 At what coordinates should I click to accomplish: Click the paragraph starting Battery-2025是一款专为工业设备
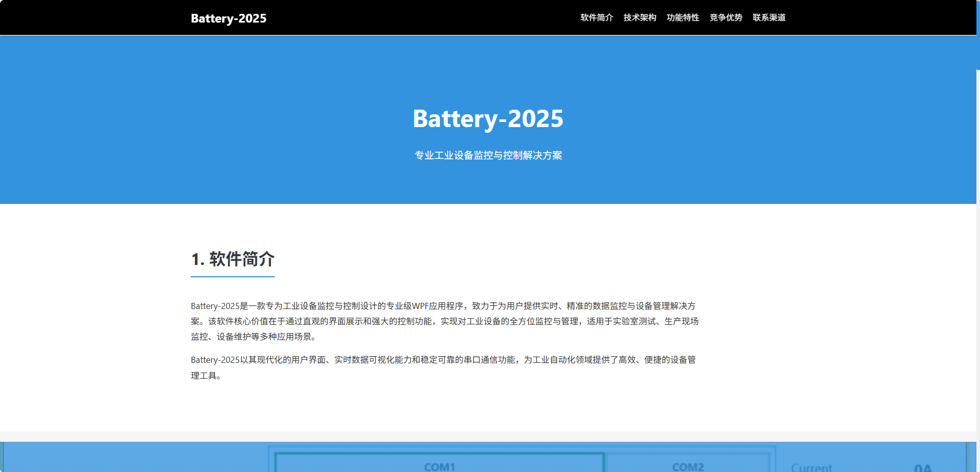(445, 321)
